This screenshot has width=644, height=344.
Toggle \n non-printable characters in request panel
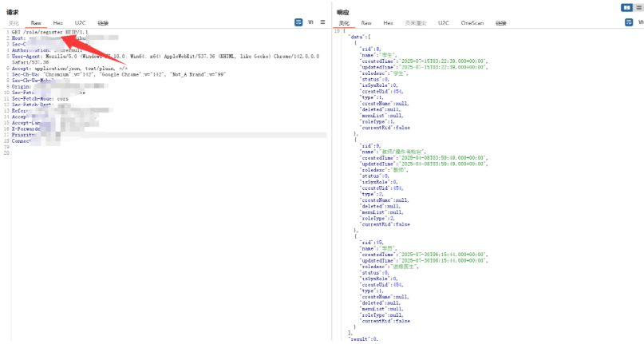311,22
